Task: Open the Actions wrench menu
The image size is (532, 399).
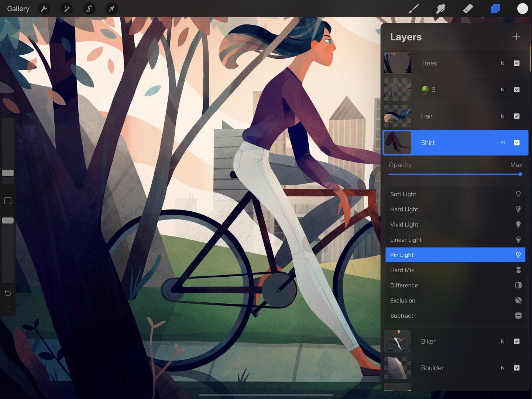Action: coord(44,8)
